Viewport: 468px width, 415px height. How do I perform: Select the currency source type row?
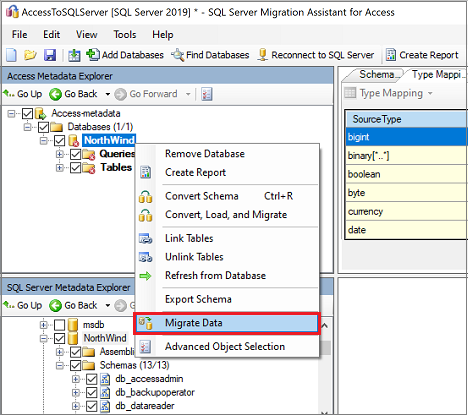406,212
